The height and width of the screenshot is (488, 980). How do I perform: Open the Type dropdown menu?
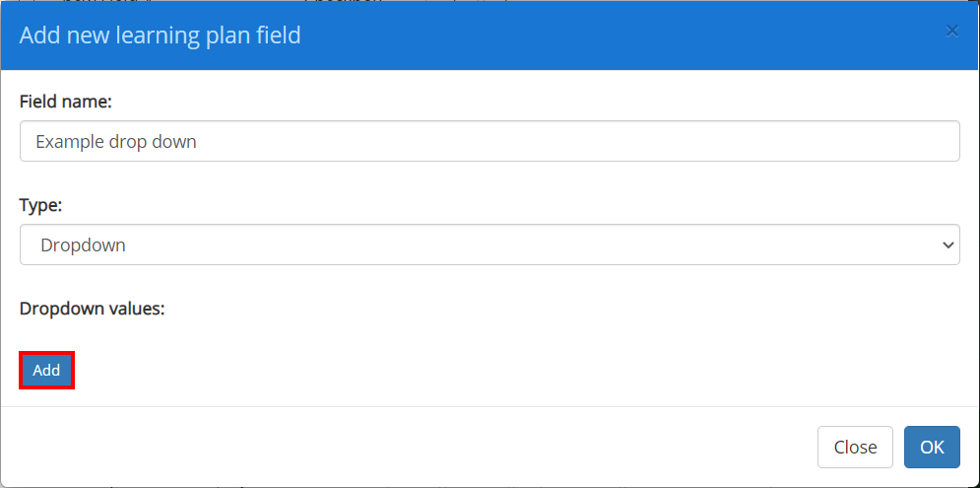tap(490, 244)
